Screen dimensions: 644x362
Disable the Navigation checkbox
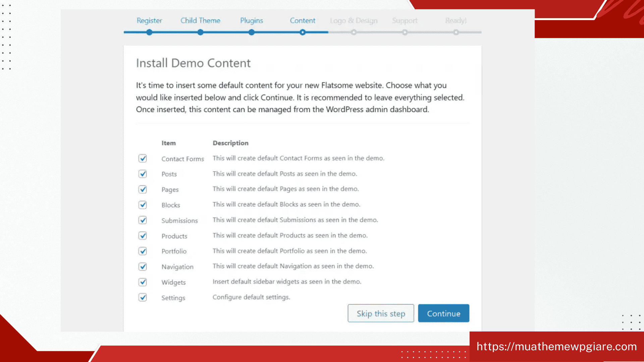[x=143, y=266]
